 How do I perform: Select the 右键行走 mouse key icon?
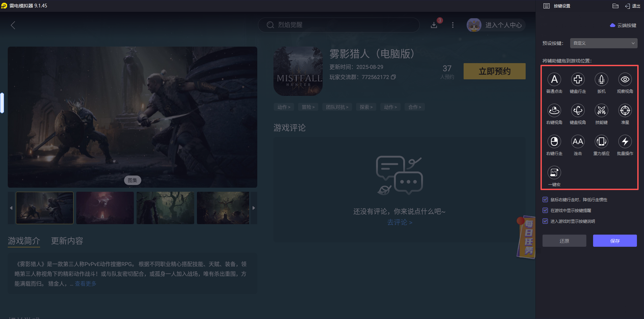(x=554, y=141)
